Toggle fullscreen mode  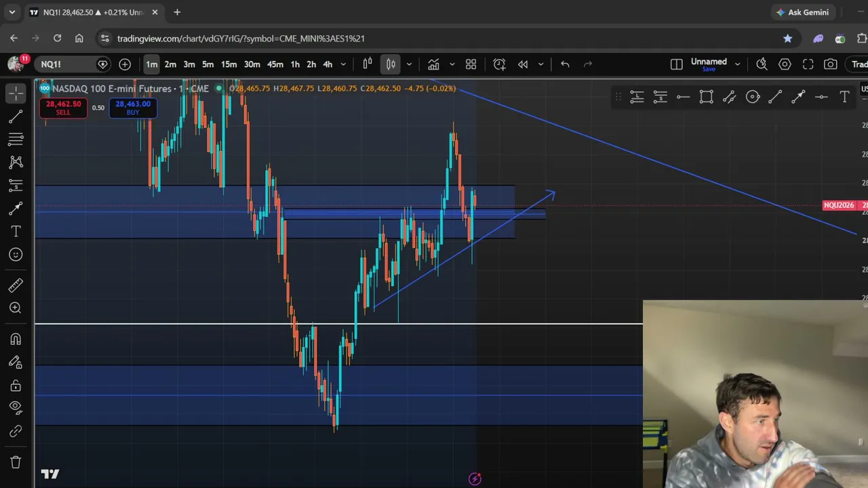[x=808, y=64]
